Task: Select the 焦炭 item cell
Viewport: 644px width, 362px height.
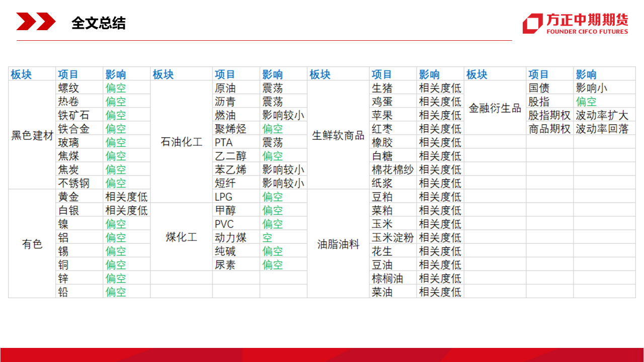Action: point(79,169)
